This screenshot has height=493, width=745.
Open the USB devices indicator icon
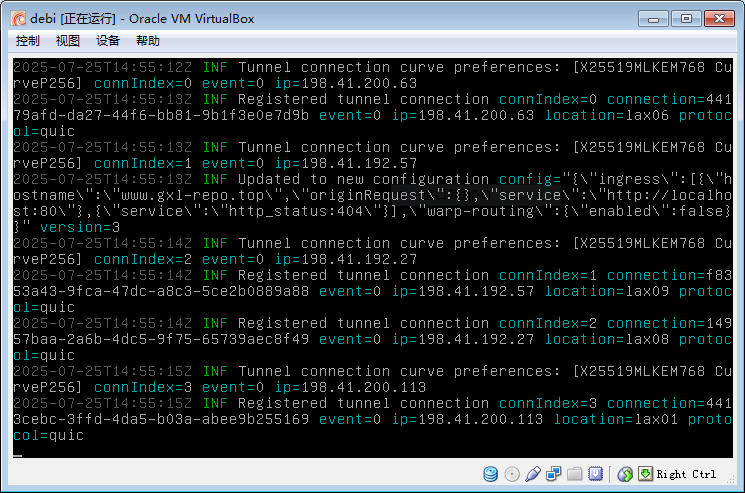tap(533, 474)
